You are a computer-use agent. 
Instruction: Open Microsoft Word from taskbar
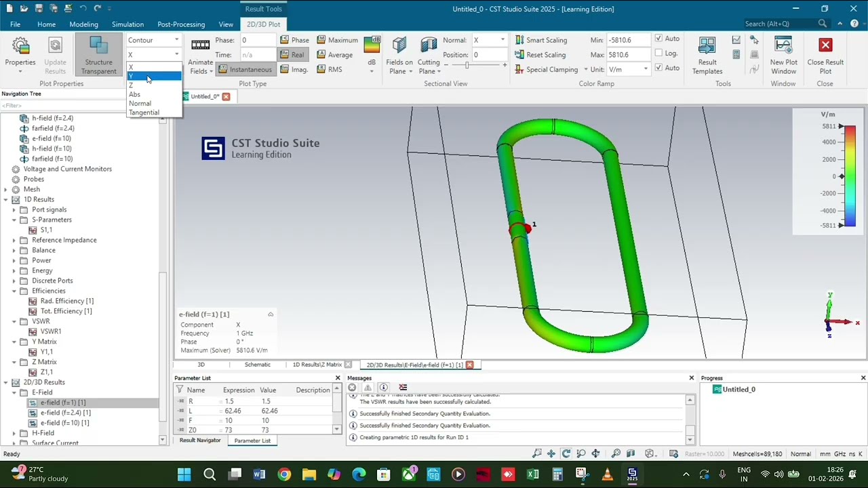(x=259, y=474)
